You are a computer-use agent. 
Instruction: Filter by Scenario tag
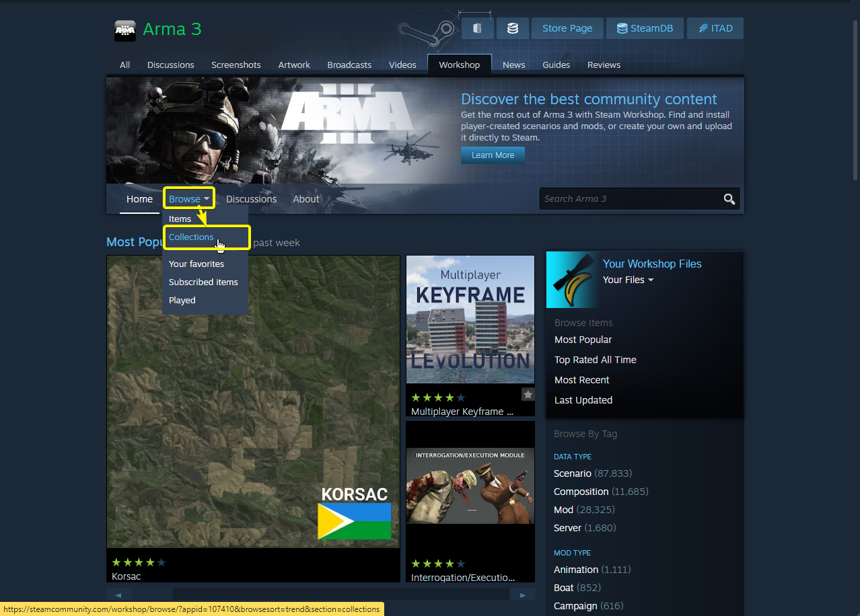pyautogui.click(x=573, y=473)
